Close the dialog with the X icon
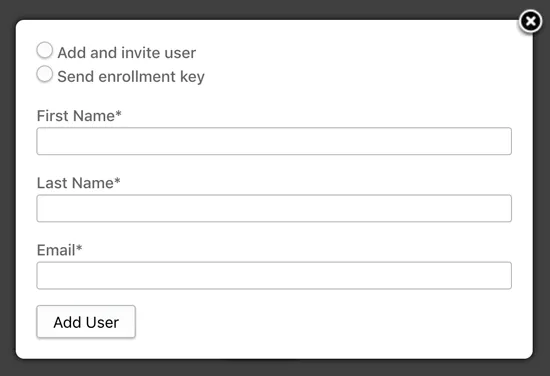The image size is (550, 376). pyautogui.click(x=530, y=21)
